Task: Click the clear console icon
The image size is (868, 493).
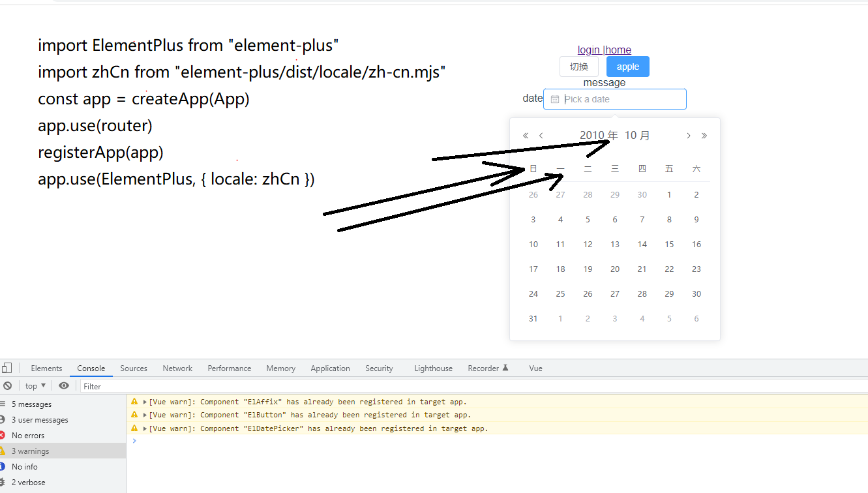Action: [x=7, y=385]
